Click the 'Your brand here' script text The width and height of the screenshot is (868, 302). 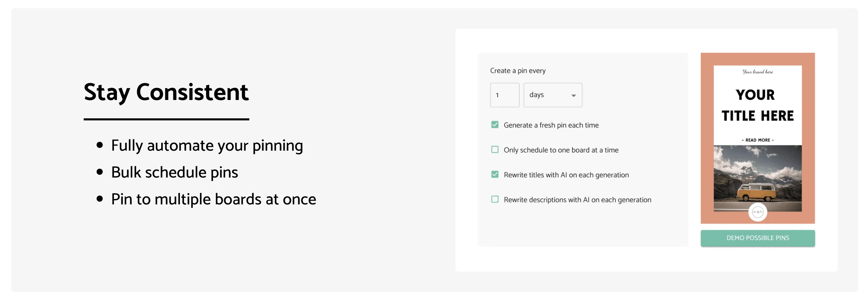point(757,72)
